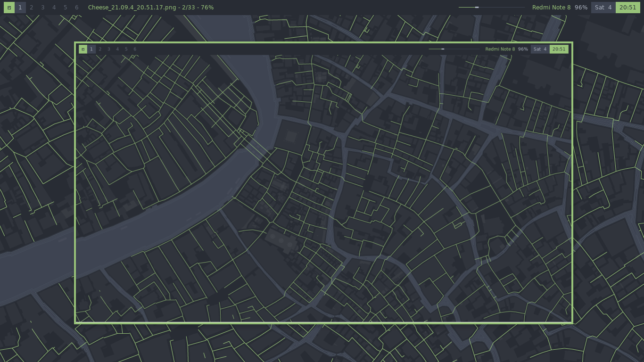Click the volume slider in the top bar

(x=492, y=8)
